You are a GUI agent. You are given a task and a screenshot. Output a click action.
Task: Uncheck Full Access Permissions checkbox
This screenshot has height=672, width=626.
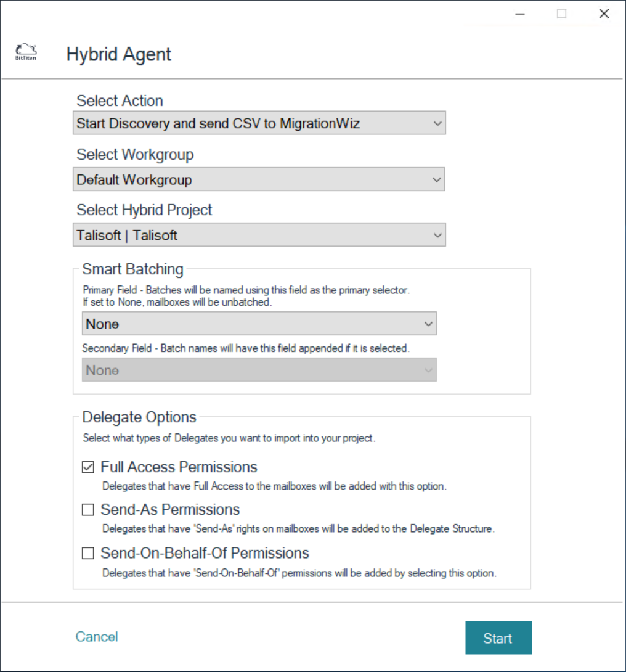point(87,467)
